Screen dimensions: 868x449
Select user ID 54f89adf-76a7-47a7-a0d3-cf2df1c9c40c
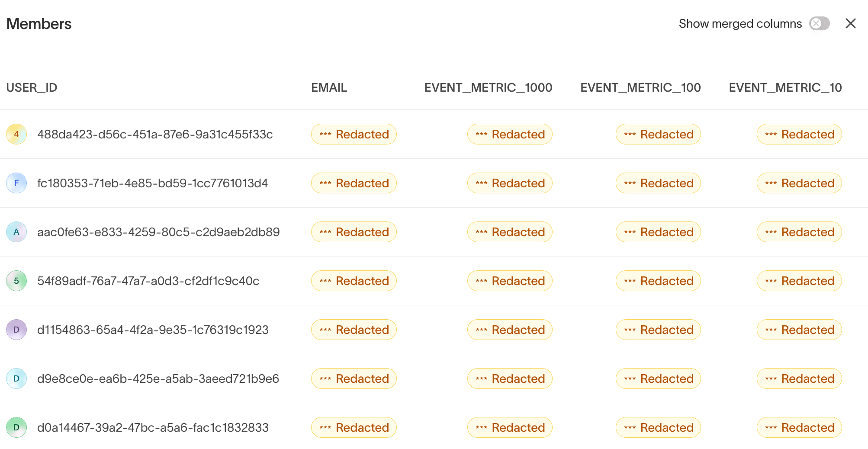(148, 281)
